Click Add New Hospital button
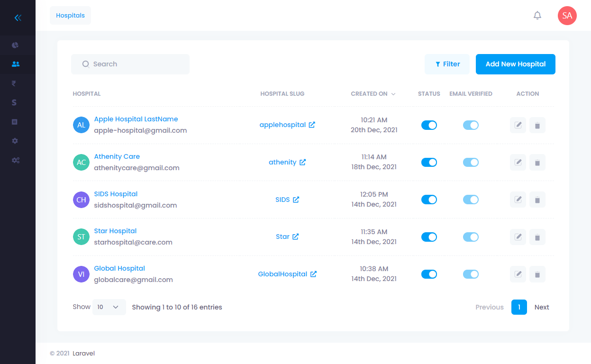 pos(515,64)
